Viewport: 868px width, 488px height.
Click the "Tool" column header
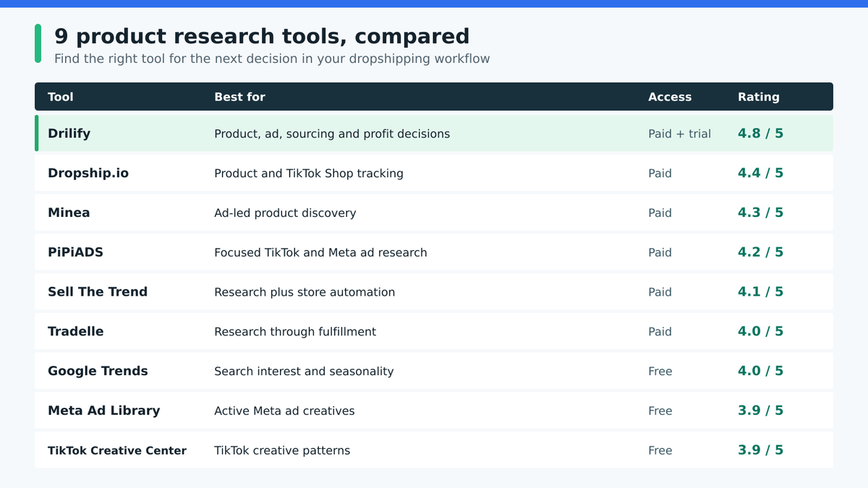61,97
